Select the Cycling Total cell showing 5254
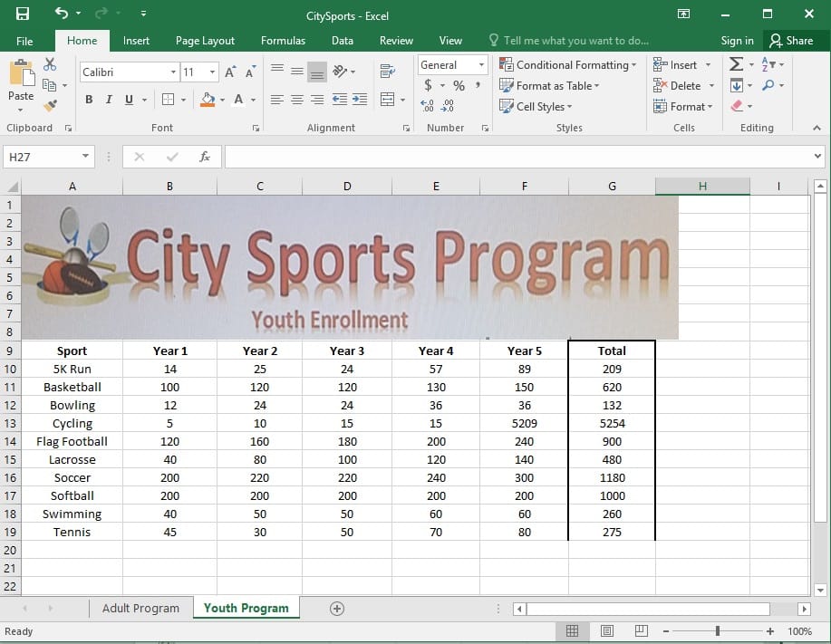 612,423
